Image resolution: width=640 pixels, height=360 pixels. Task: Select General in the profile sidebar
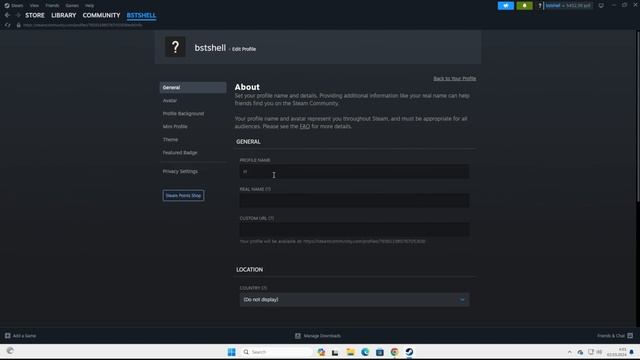click(x=193, y=87)
